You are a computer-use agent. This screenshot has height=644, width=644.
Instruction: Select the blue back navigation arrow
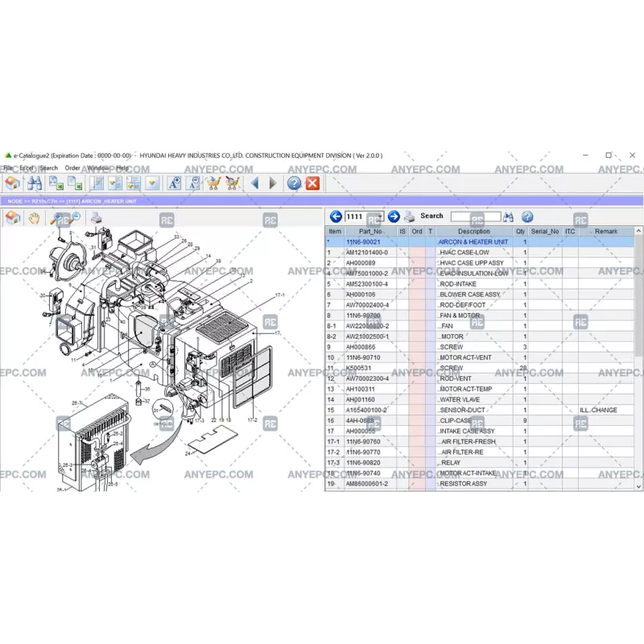[254, 184]
